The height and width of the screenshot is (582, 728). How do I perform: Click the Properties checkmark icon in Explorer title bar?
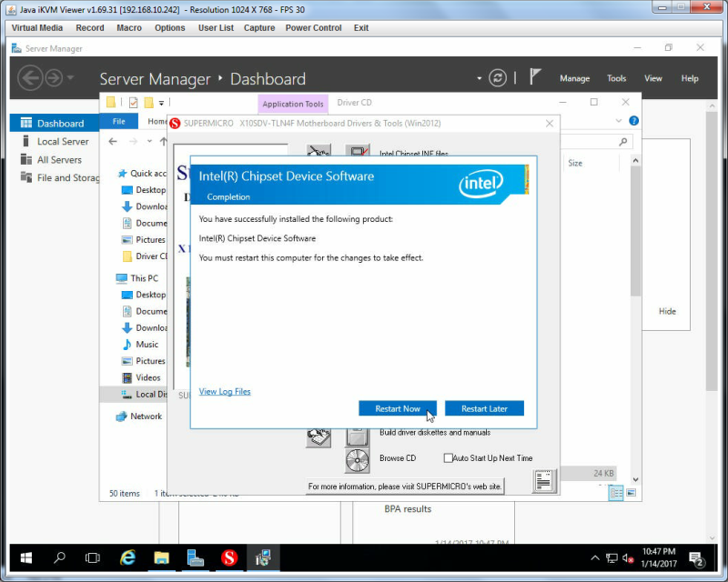[x=133, y=102]
